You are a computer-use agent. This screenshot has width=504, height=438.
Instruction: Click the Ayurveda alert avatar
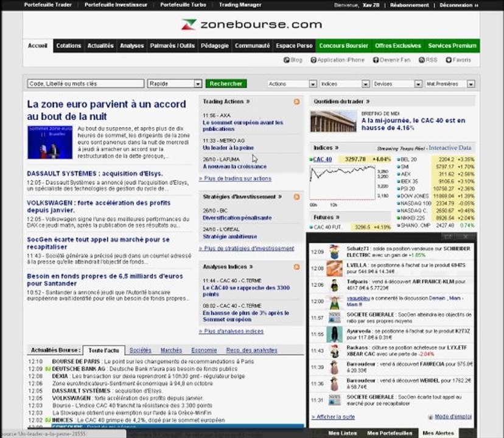(x=335, y=334)
